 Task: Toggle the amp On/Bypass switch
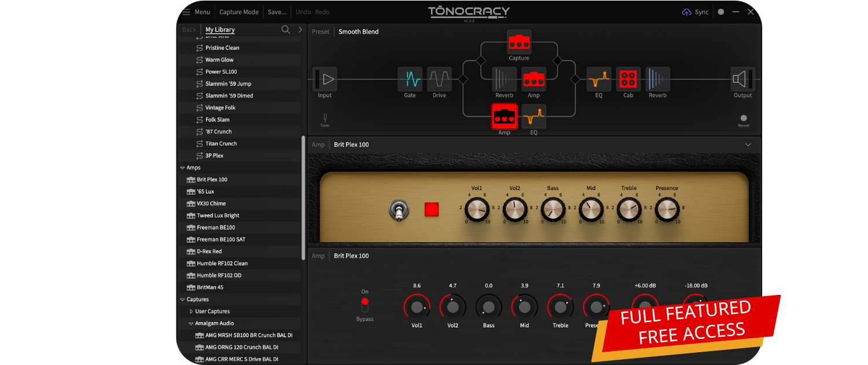[365, 305]
